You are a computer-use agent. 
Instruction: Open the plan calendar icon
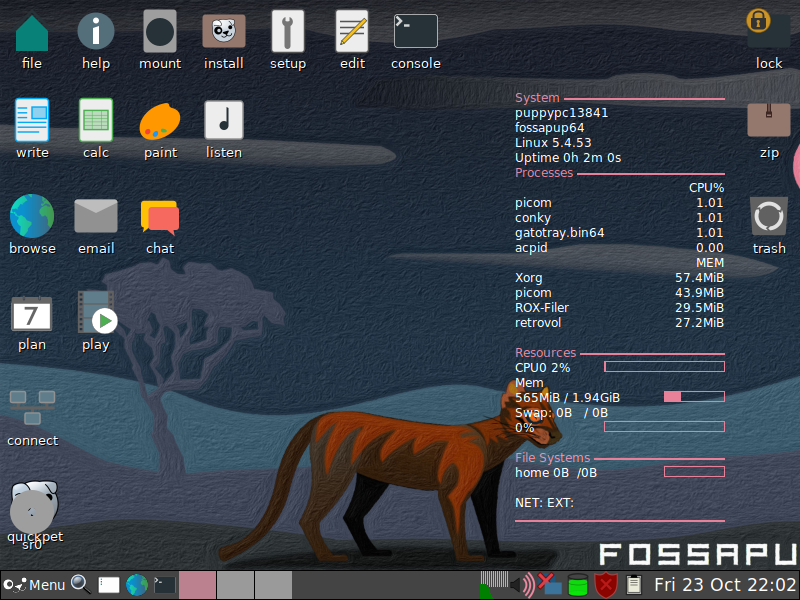[x=32, y=313]
